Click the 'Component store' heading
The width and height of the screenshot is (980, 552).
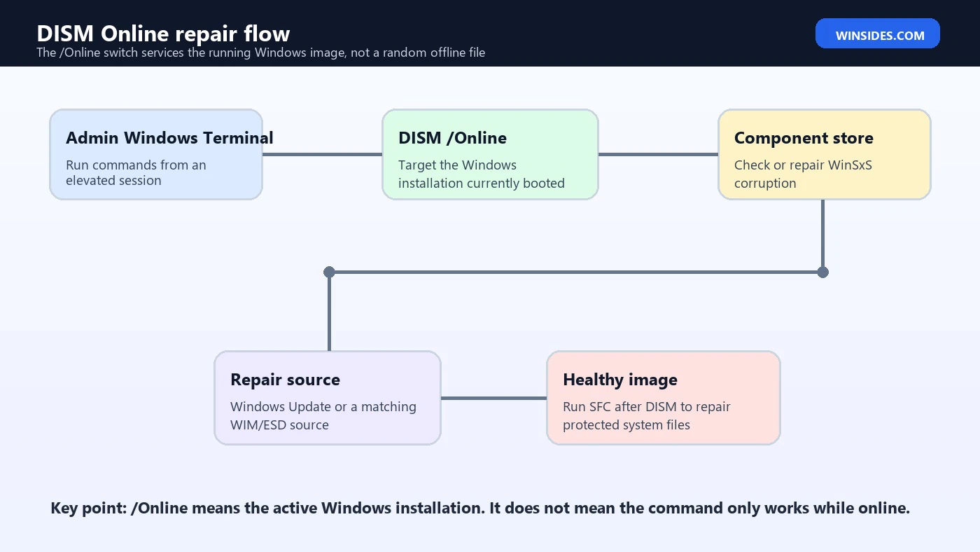click(x=804, y=138)
